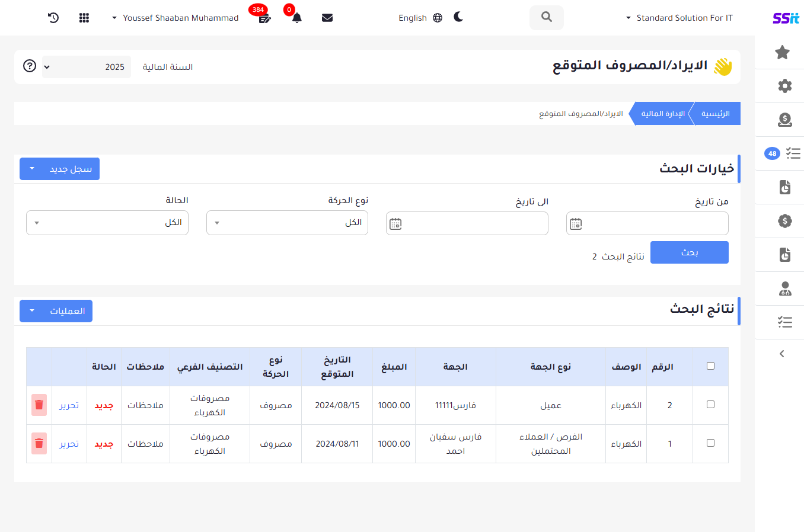
Task: Open notifications bell icon
Action: [297, 18]
